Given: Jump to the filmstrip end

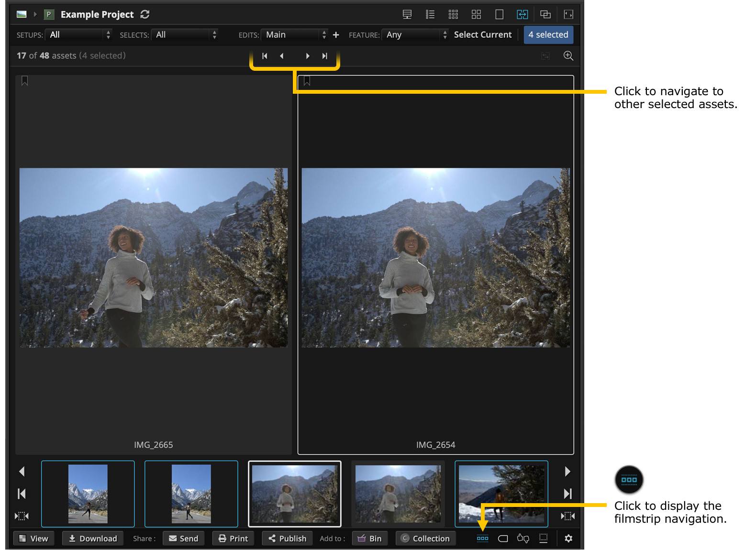Looking at the screenshot, I should click(567, 494).
